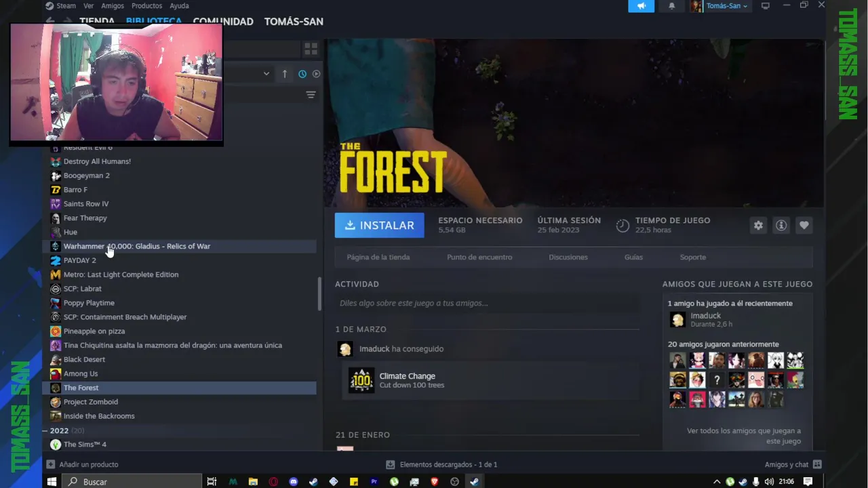Select PAYDAY 2 in library list
868x488 pixels.
pos(79,260)
